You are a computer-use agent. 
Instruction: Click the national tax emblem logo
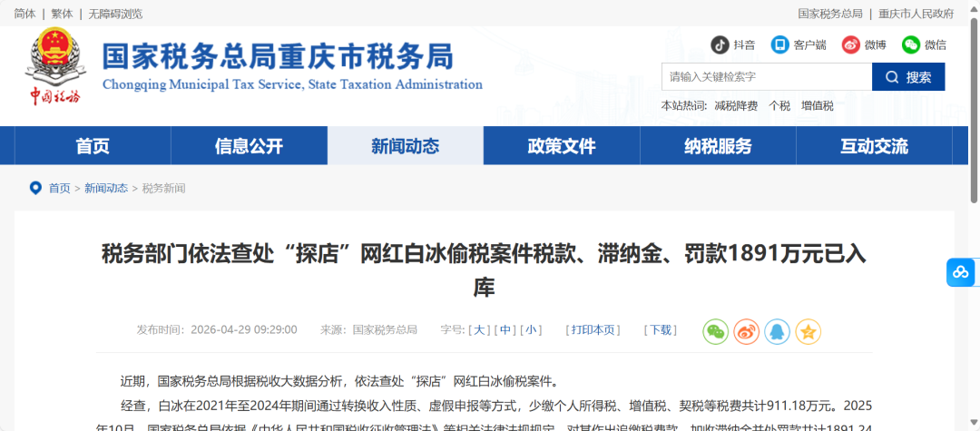(x=55, y=66)
